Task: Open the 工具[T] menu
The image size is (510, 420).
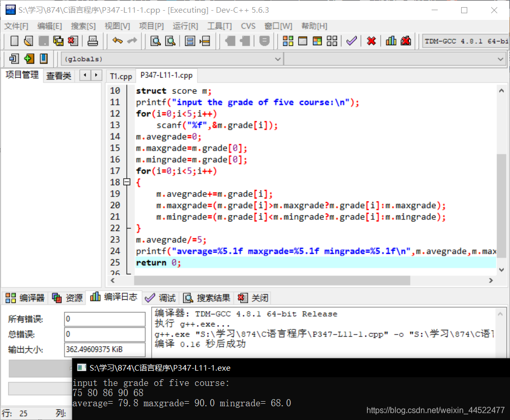Action: click(x=219, y=26)
